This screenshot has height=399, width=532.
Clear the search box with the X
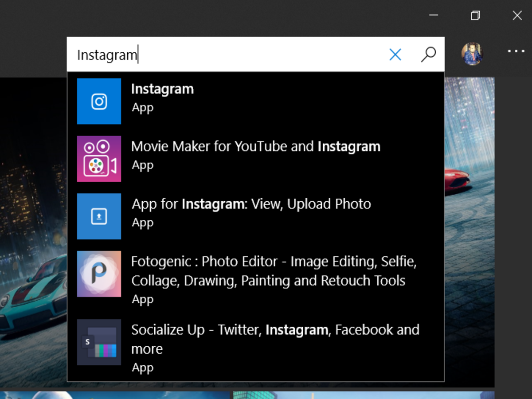pos(395,55)
